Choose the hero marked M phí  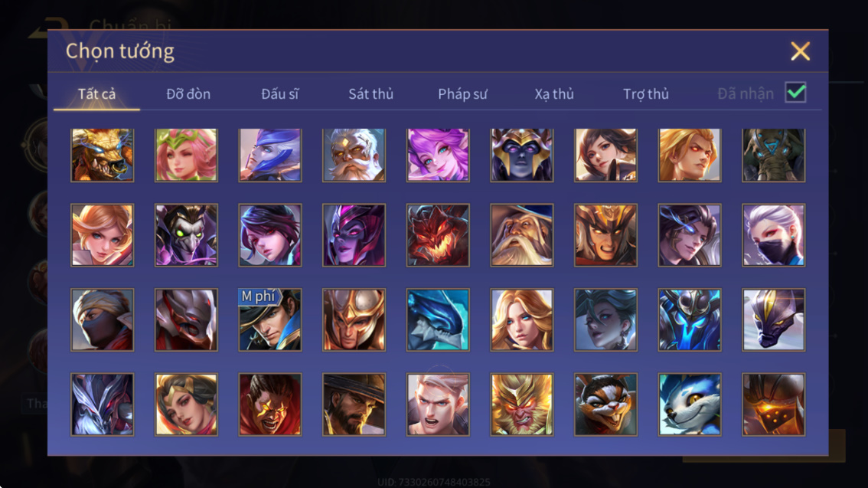270,319
